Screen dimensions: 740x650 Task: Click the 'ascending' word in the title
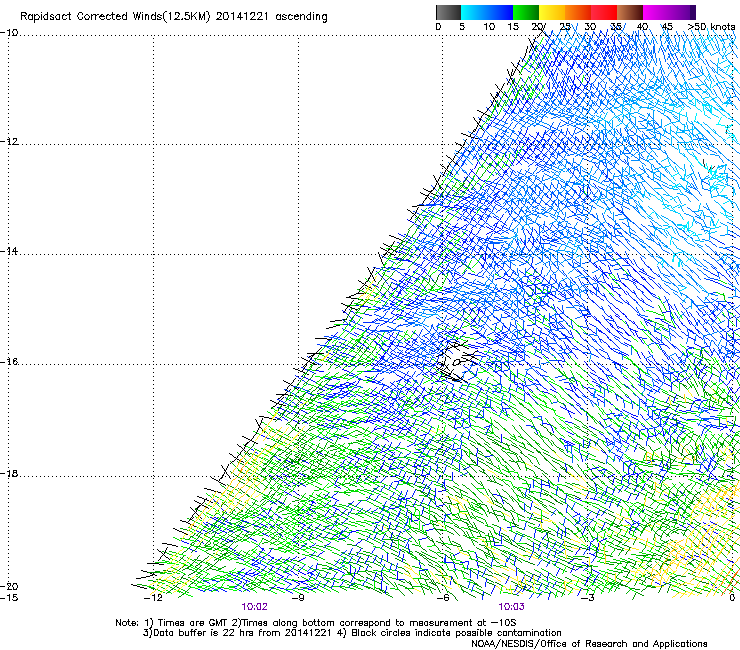coord(301,17)
